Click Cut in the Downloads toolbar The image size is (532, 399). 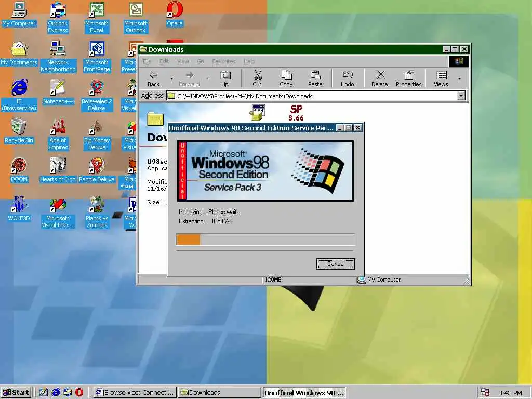click(x=257, y=79)
